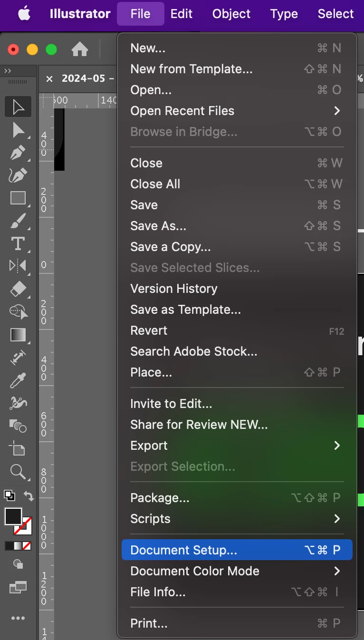Choose Save As... menu item
This screenshot has height=640, width=364.
click(237, 226)
